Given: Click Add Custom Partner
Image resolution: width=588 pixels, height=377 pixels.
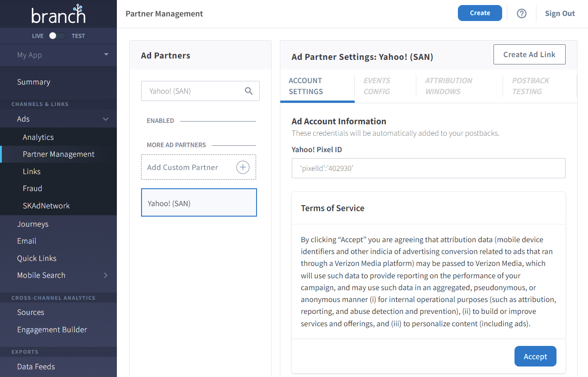Looking at the screenshot, I should coord(198,167).
